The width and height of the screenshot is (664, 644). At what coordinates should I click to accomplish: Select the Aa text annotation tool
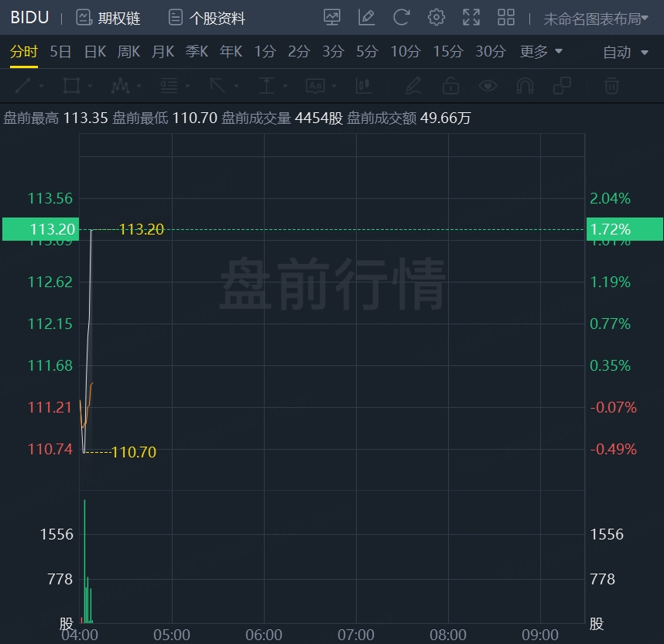pos(316,86)
